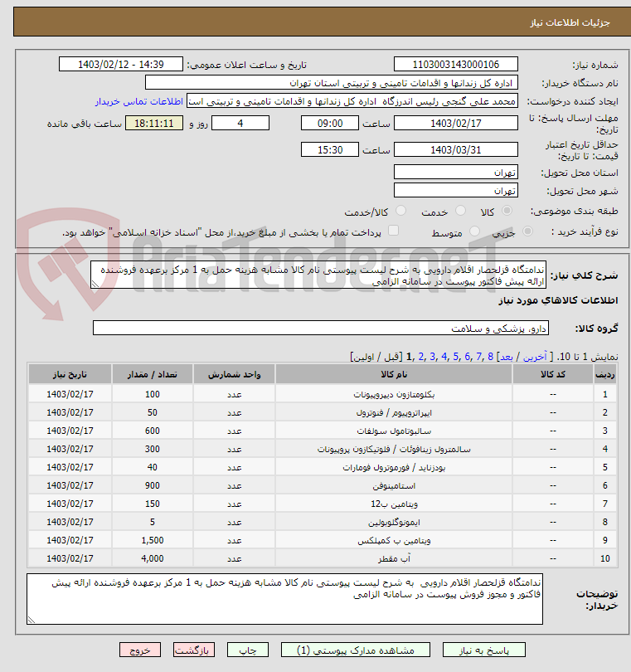Image resolution: width=631 pixels, height=672 pixels.
Task: Open اطلاعات تماس خریدار link
Action: point(139,101)
